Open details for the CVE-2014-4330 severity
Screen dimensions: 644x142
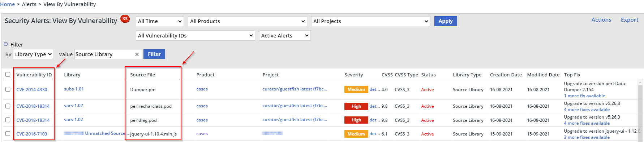point(374,89)
